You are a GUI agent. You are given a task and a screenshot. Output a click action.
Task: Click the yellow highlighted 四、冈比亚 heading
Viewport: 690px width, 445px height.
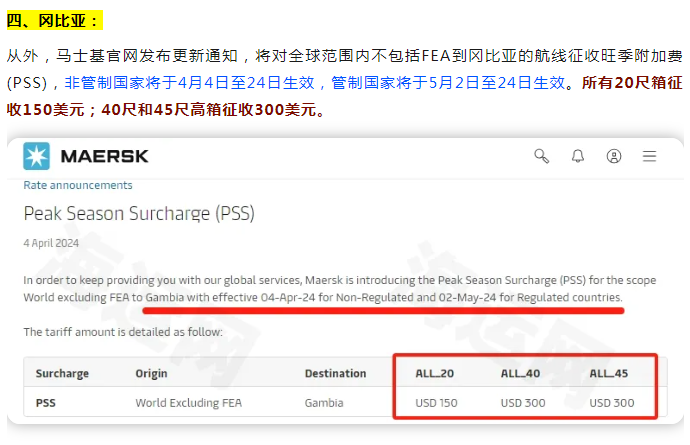pyautogui.click(x=55, y=20)
